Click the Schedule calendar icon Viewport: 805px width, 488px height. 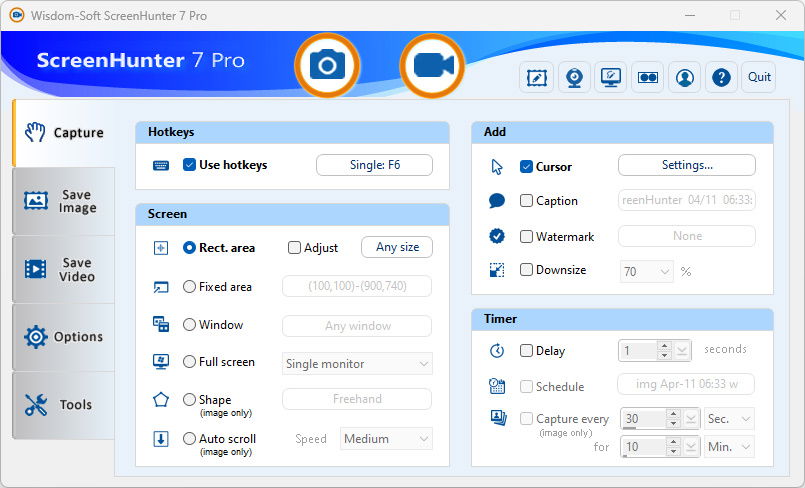[x=497, y=386]
